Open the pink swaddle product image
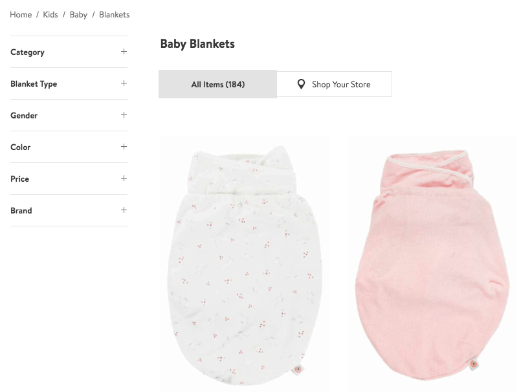Image resolution: width=532 pixels, height=392 pixels. (x=432, y=262)
